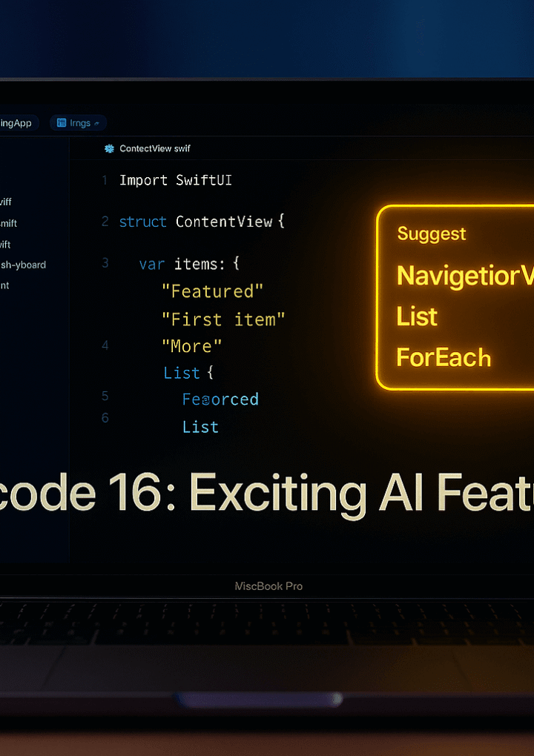Click line number 1 in the gutter
The image size is (534, 756).
point(105,180)
